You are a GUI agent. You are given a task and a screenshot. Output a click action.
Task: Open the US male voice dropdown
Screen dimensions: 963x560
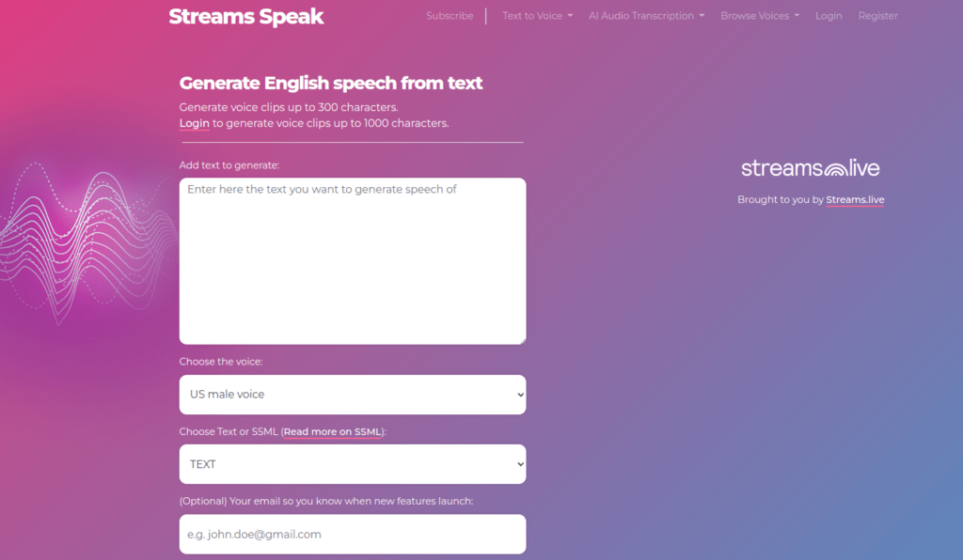tap(353, 395)
